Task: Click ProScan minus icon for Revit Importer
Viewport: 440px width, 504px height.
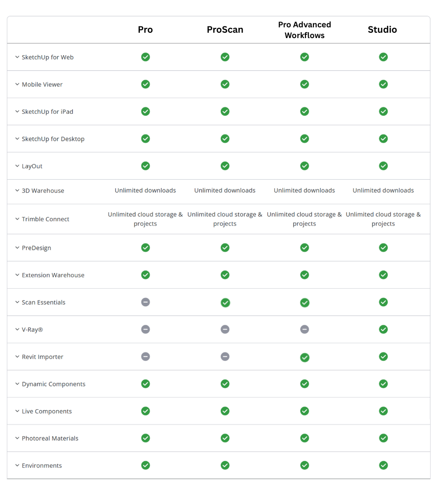Action: pyautogui.click(x=225, y=357)
